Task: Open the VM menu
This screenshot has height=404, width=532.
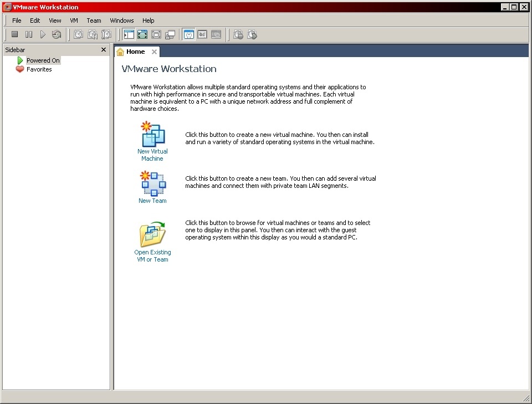Action: pyautogui.click(x=74, y=20)
